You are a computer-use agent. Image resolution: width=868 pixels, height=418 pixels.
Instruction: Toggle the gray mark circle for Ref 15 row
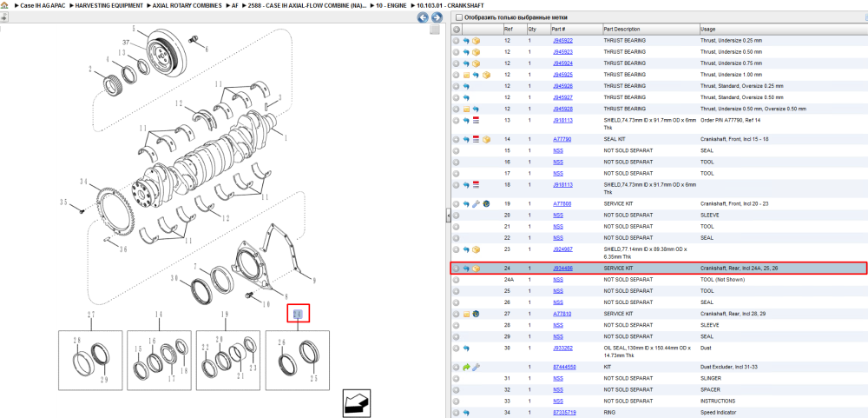pyautogui.click(x=457, y=151)
